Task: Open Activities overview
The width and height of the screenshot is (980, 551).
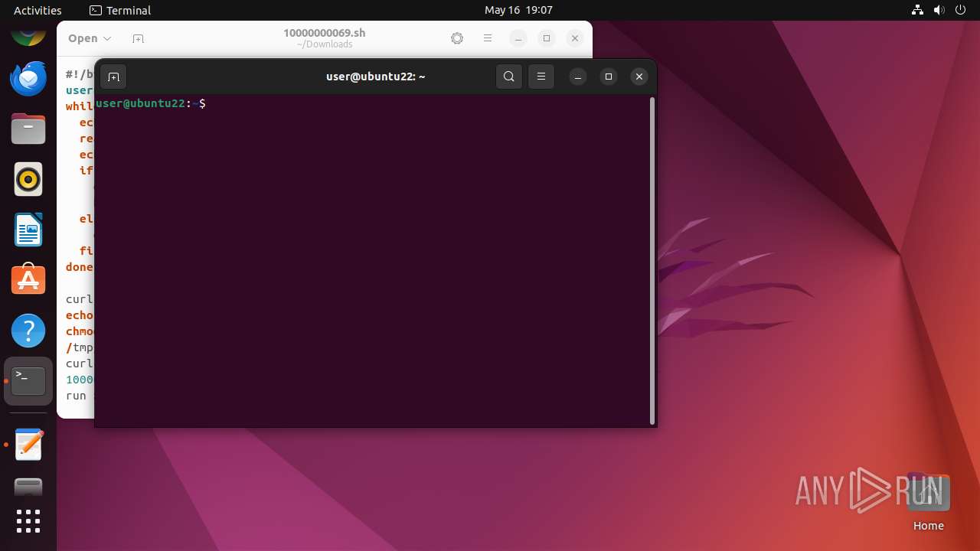Action: pyautogui.click(x=38, y=10)
